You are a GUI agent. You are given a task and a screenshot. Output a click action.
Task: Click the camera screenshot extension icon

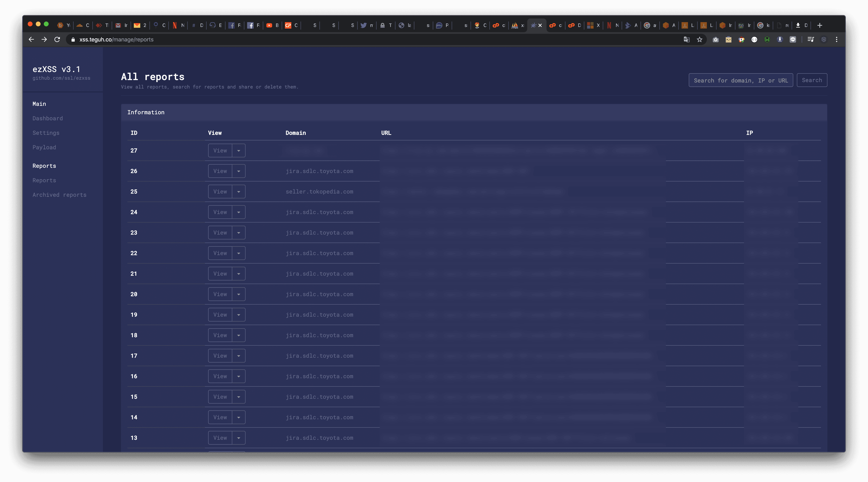[715, 39]
